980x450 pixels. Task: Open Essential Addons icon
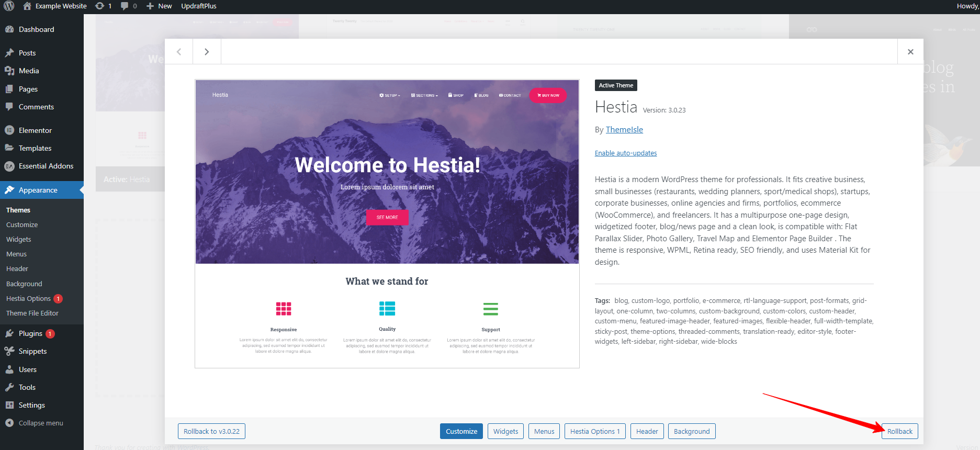9,166
